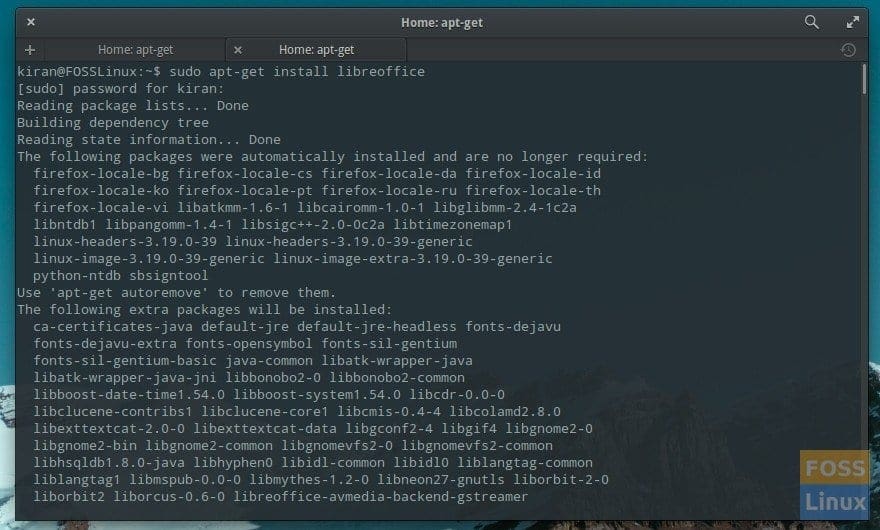
Task: Click libreoffice-avmedia-backend-gstreamer text
Action: tap(381, 496)
